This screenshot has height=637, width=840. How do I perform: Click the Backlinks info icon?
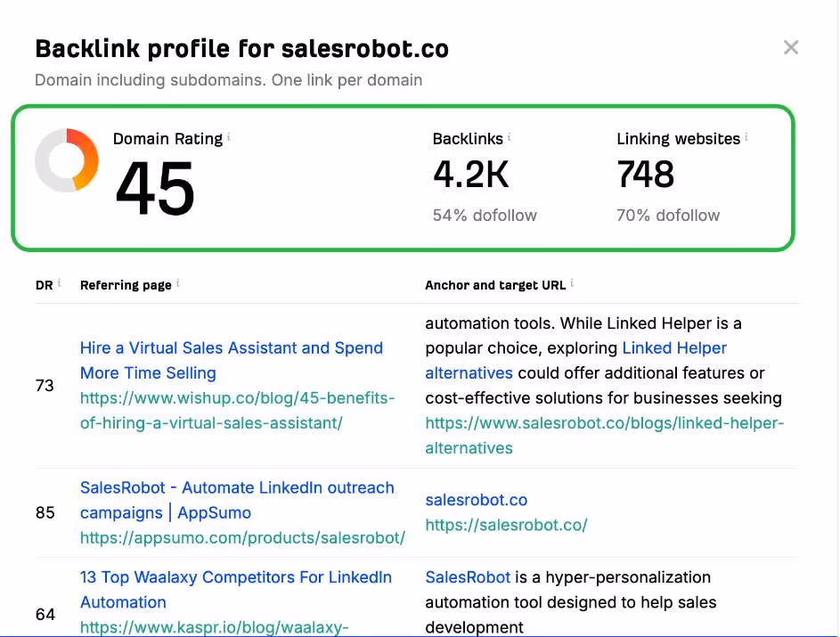pyautogui.click(x=509, y=135)
